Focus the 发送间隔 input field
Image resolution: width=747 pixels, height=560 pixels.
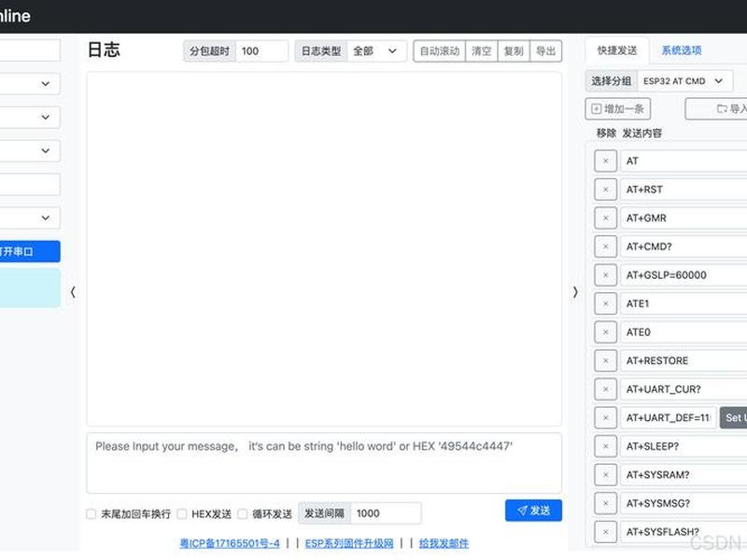[386, 513]
